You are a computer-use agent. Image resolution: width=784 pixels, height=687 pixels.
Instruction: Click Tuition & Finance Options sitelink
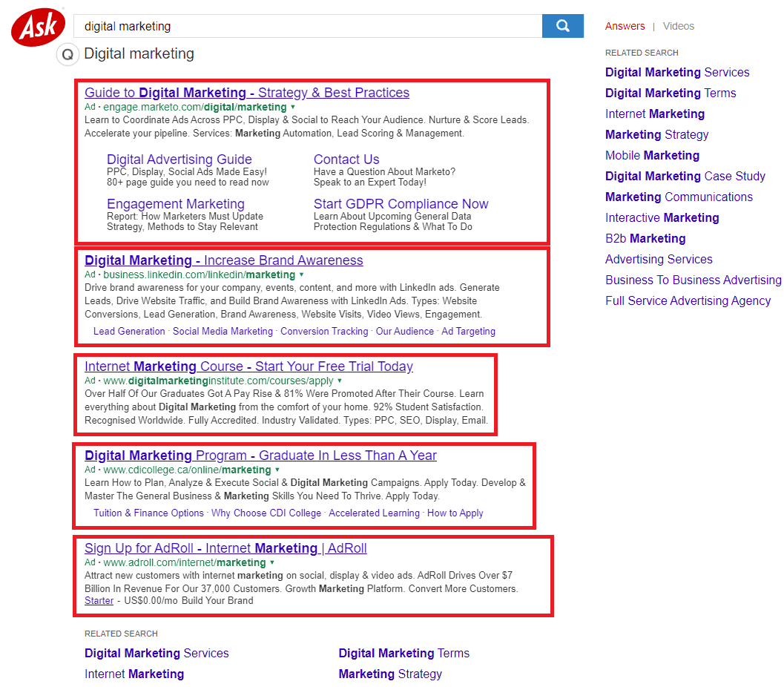(148, 513)
